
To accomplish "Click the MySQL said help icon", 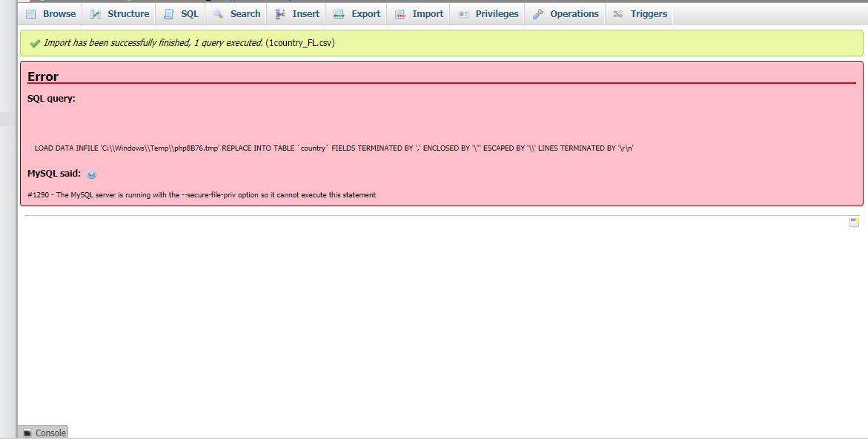I will coord(92,174).
